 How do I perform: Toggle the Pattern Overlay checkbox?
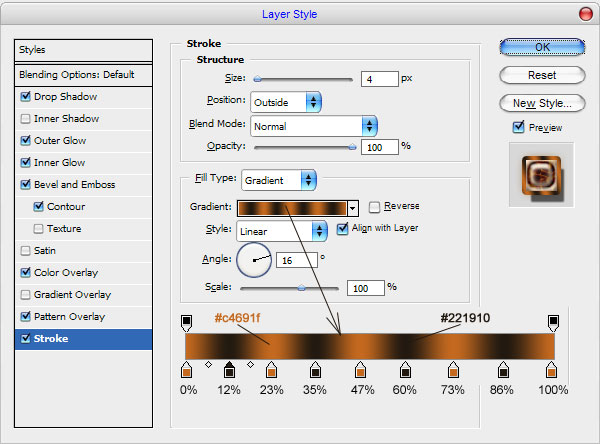point(26,317)
